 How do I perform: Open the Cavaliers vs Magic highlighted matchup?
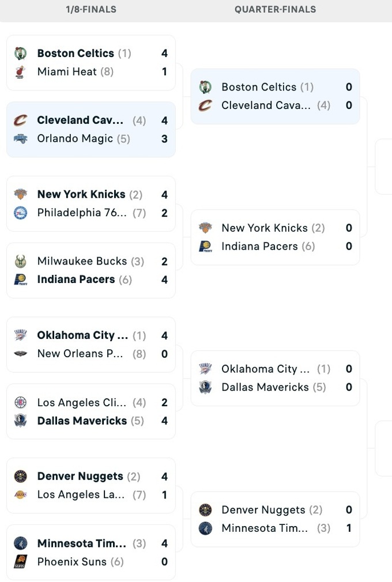91,130
